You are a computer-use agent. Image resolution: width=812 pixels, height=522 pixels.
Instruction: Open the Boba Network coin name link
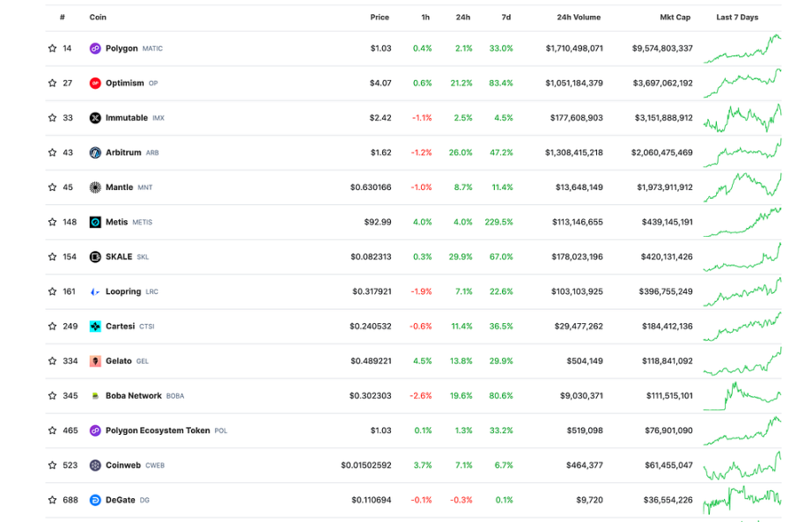coord(134,395)
